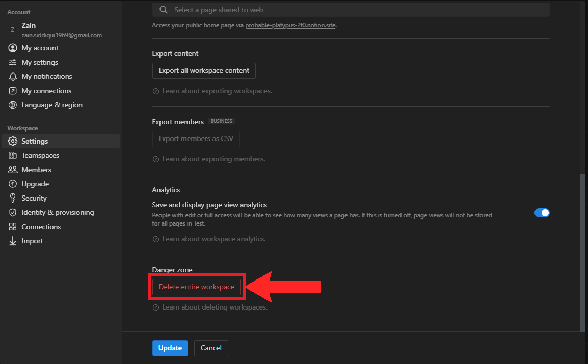Click the My notifications bell icon
The height and width of the screenshot is (364, 588).
pyautogui.click(x=13, y=76)
